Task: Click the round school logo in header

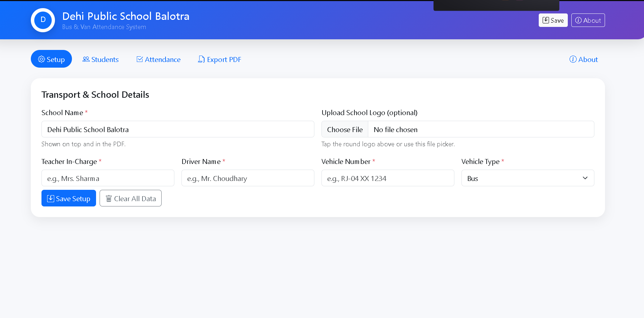Action: (43, 20)
